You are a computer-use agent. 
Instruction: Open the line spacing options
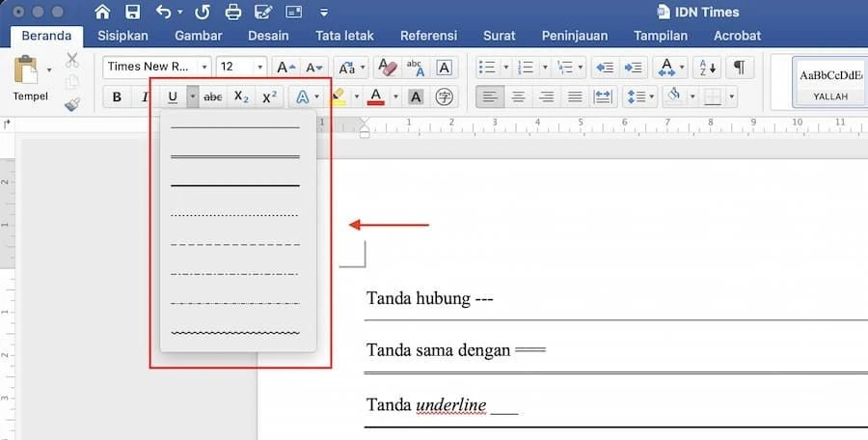(639, 97)
